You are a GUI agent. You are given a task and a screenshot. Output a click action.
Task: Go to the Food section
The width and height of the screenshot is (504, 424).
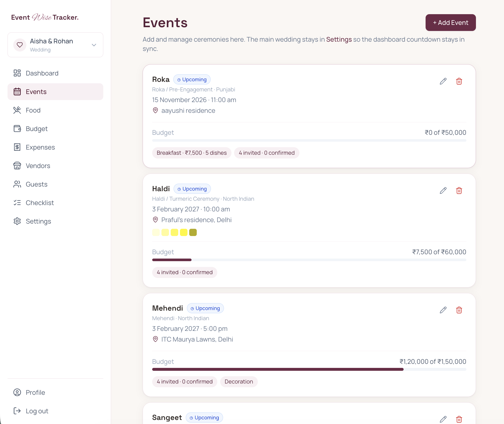[55, 110]
